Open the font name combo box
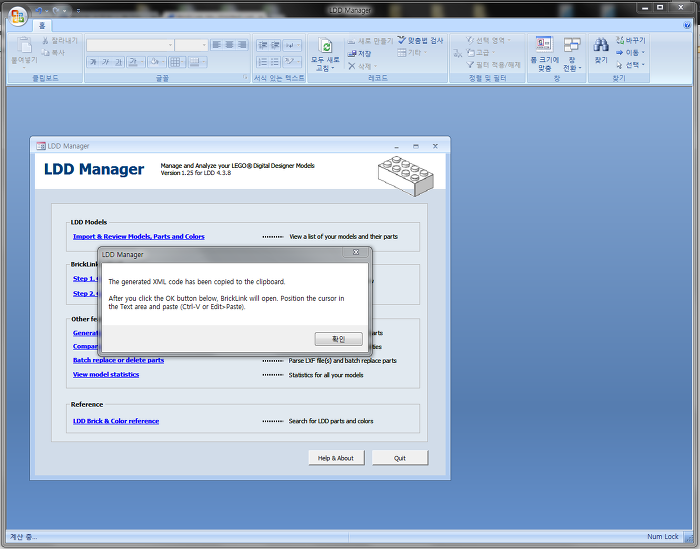Viewport: 700px width, 549px height. point(130,45)
